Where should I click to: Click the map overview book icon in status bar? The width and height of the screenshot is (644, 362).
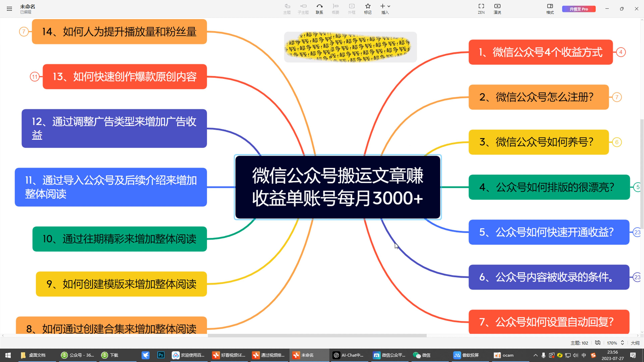[x=598, y=343]
